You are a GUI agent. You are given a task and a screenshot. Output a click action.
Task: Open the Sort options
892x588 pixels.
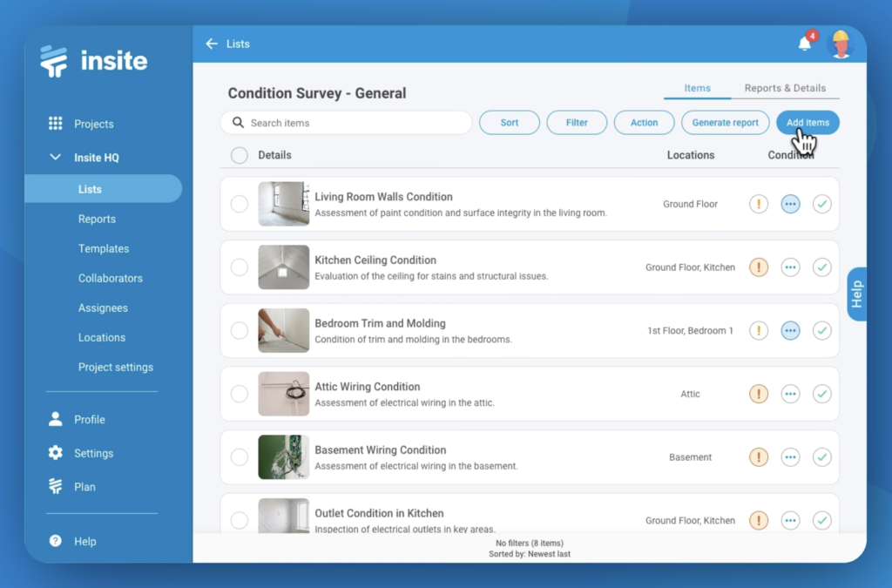(509, 122)
